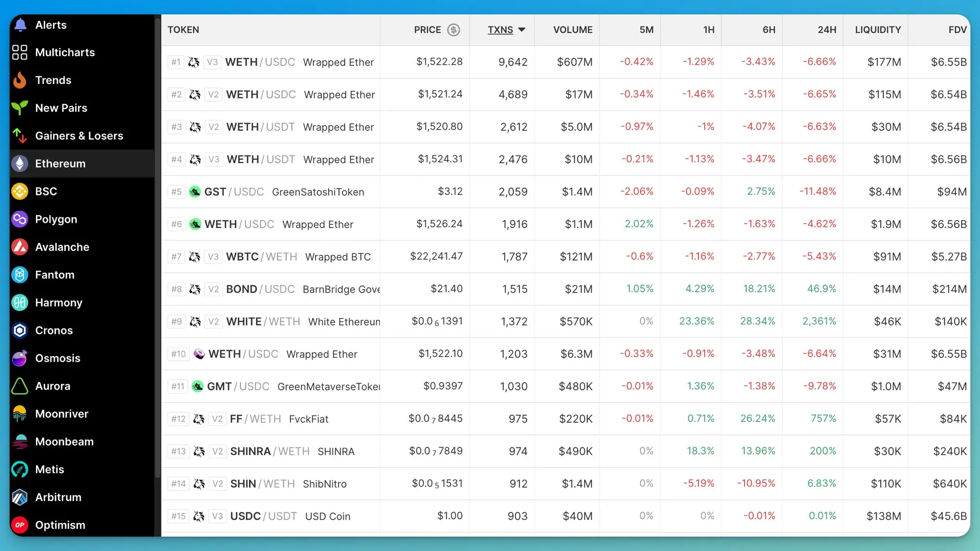
Task: Open BOND/USDC BarnBridge pair
Action: point(565,289)
